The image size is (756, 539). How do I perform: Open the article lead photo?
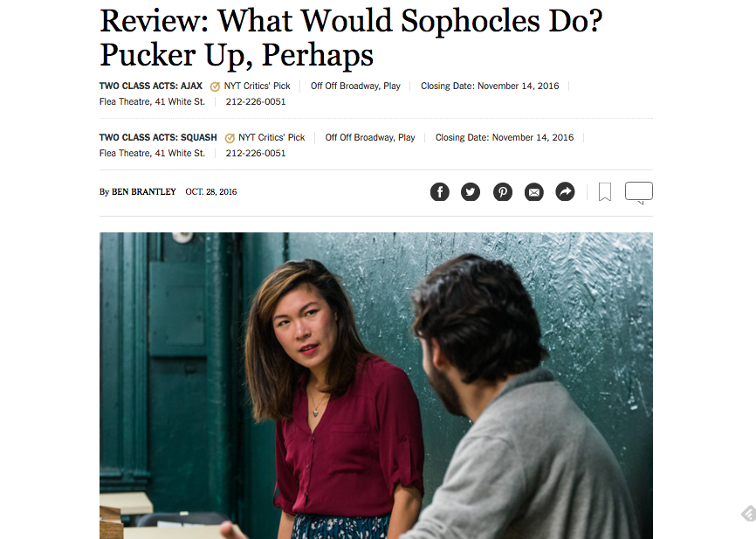(376, 385)
